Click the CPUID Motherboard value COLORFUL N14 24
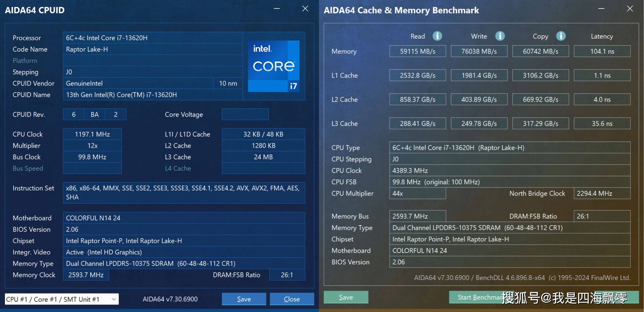Screen dimensions: 644x312 coord(184,218)
